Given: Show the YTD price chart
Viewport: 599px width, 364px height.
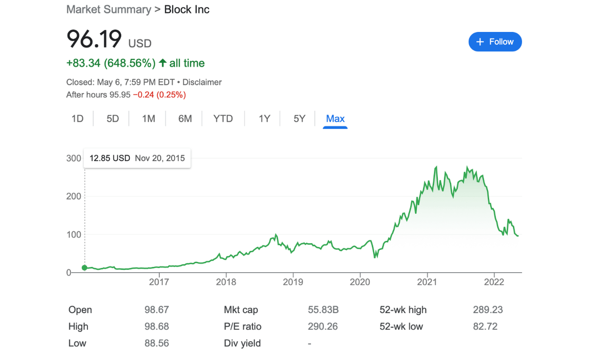Looking at the screenshot, I should point(223,119).
